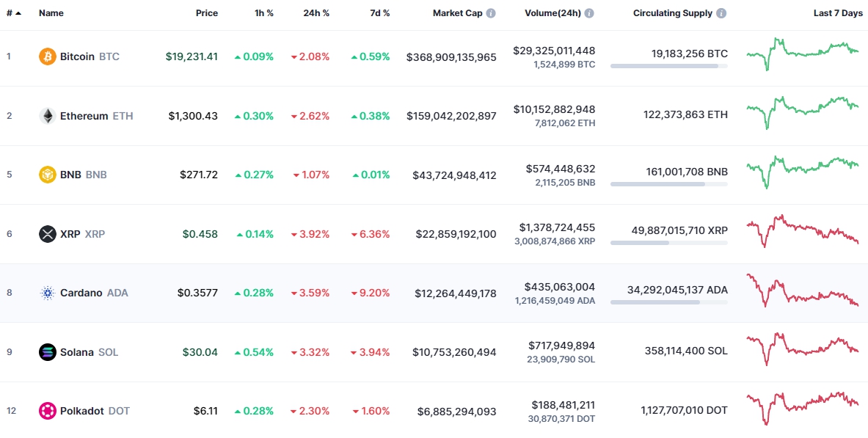Click Polkadot price $6.11

tap(205, 411)
